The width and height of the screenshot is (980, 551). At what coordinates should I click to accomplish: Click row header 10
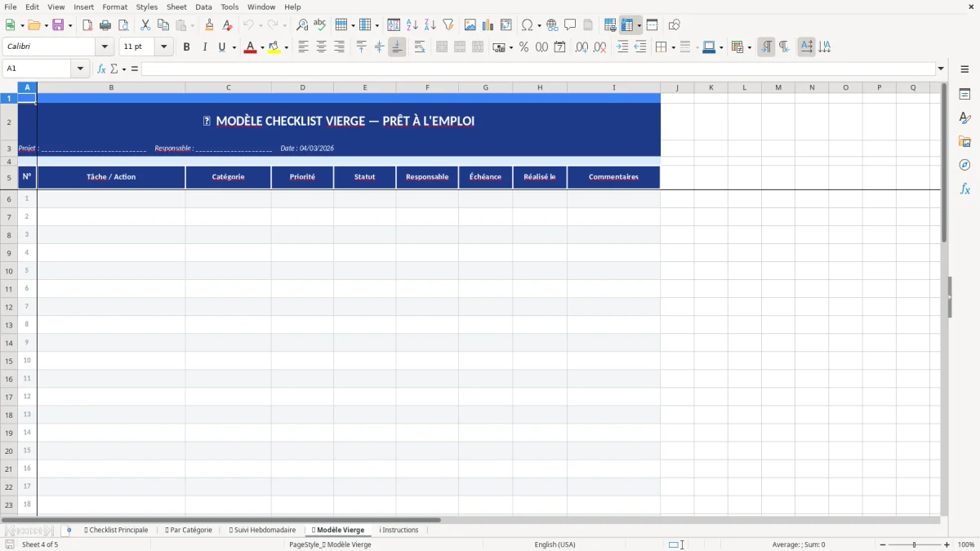[9, 271]
